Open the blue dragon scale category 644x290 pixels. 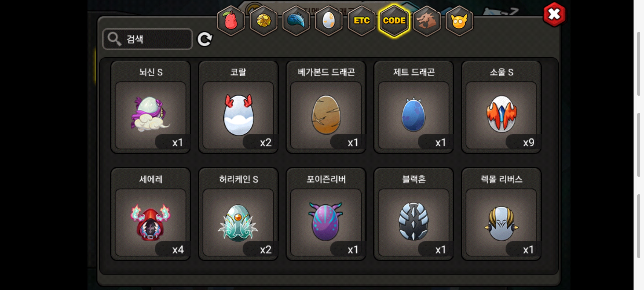pyautogui.click(x=296, y=21)
